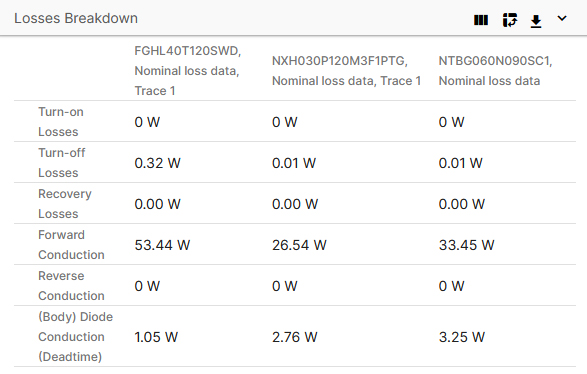Download the losses breakdown data
The height and width of the screenshot is (374, 587).
536,21
